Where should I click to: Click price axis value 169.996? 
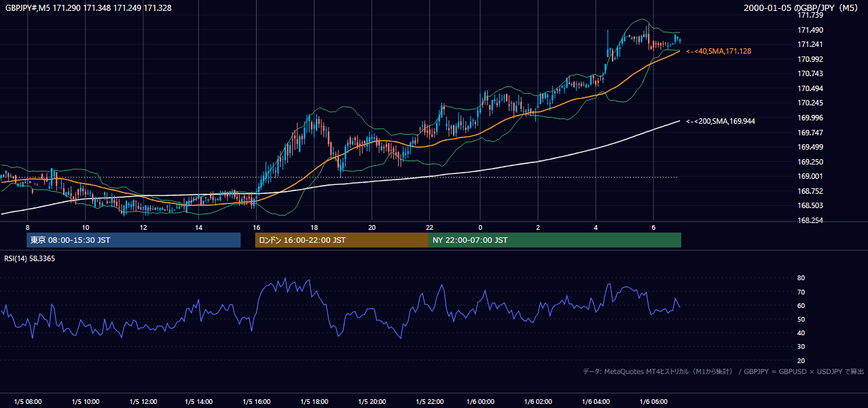(810, 118)
